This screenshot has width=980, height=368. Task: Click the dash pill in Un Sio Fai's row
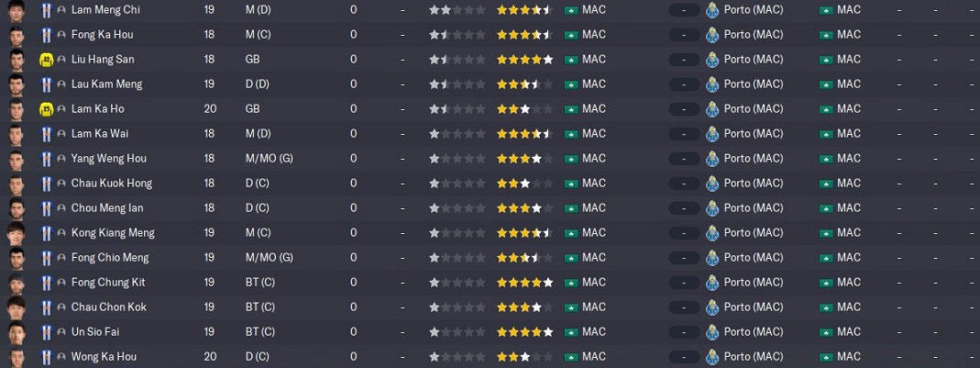click(683, 332)
